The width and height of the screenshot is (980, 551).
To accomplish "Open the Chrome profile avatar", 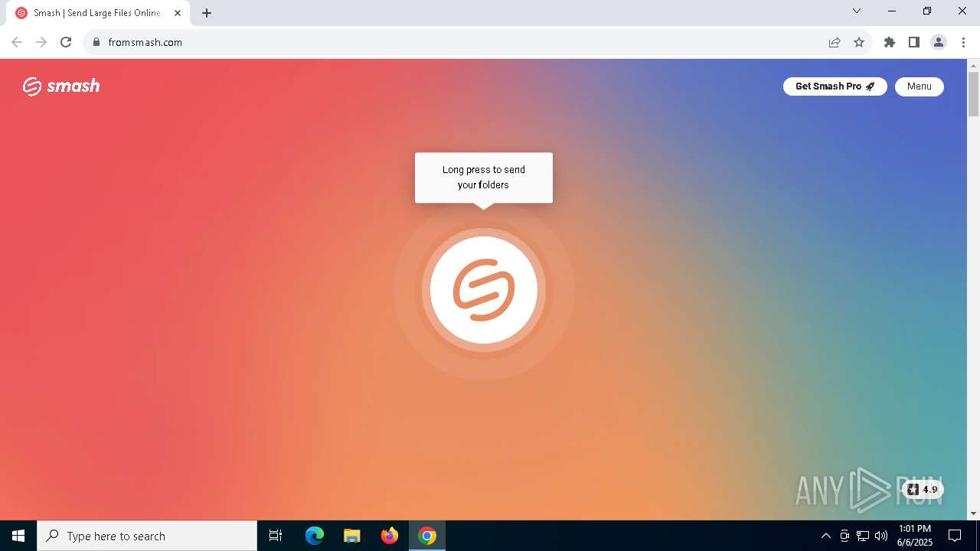I will click(x=939, y=42).
